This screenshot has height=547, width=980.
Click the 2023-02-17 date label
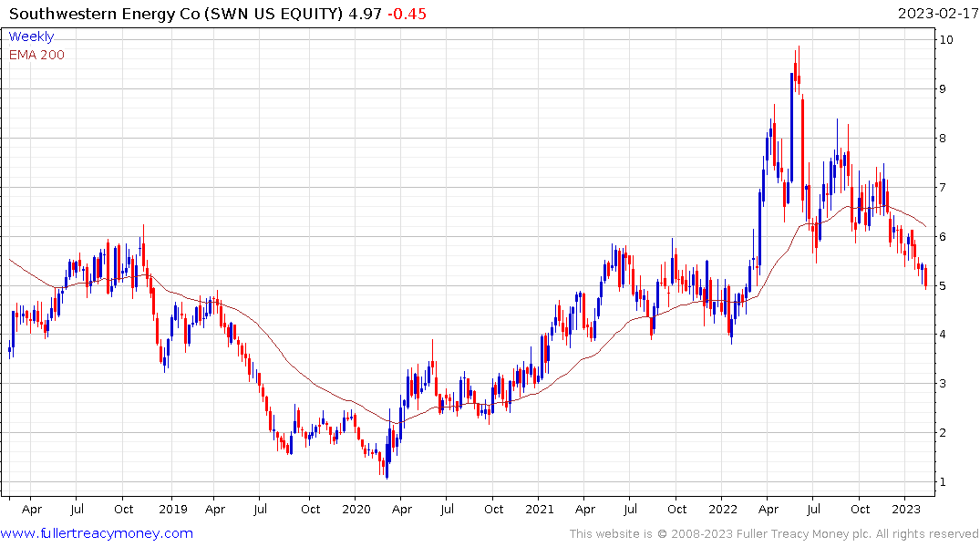[x=937, y=14]
